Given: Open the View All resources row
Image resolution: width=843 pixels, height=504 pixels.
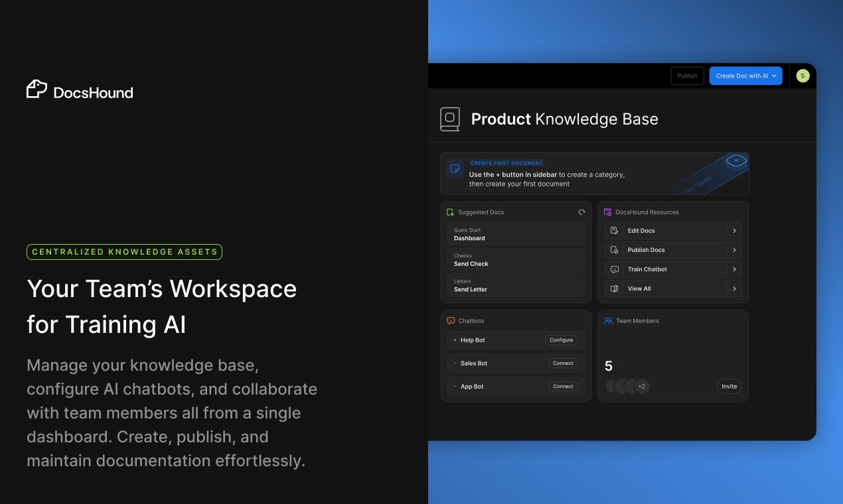Looking at the screenshot, I should [x=672, y=288].
